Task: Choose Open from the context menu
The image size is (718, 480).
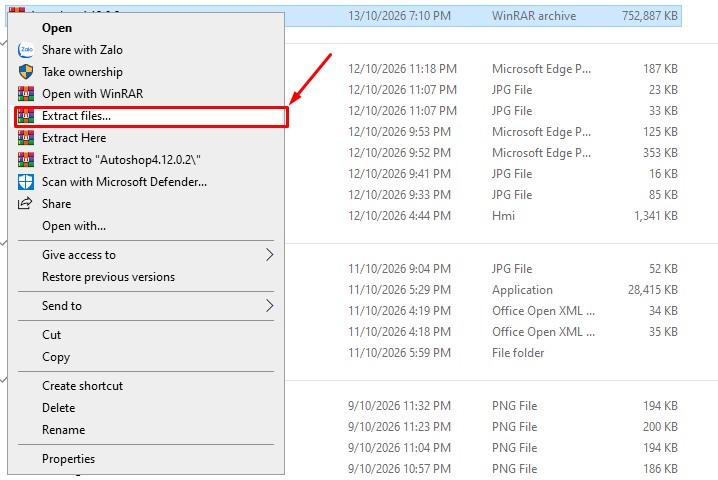Action: click(x=57, y=28)
